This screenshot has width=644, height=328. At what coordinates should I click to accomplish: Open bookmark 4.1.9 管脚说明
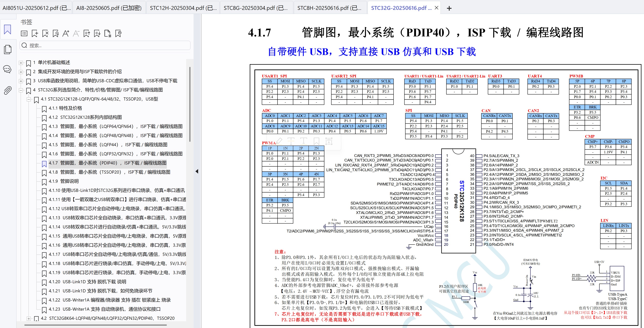tap(63, 181)
